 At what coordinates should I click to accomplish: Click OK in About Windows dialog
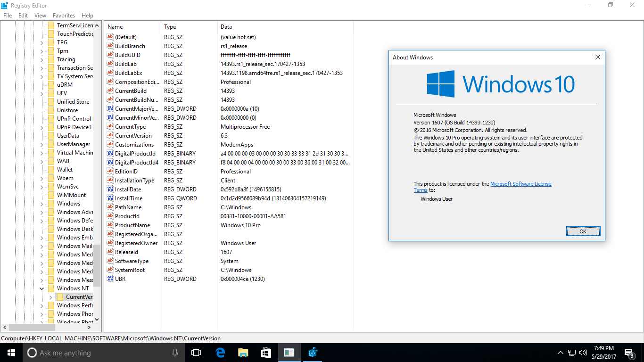[583, 231]
